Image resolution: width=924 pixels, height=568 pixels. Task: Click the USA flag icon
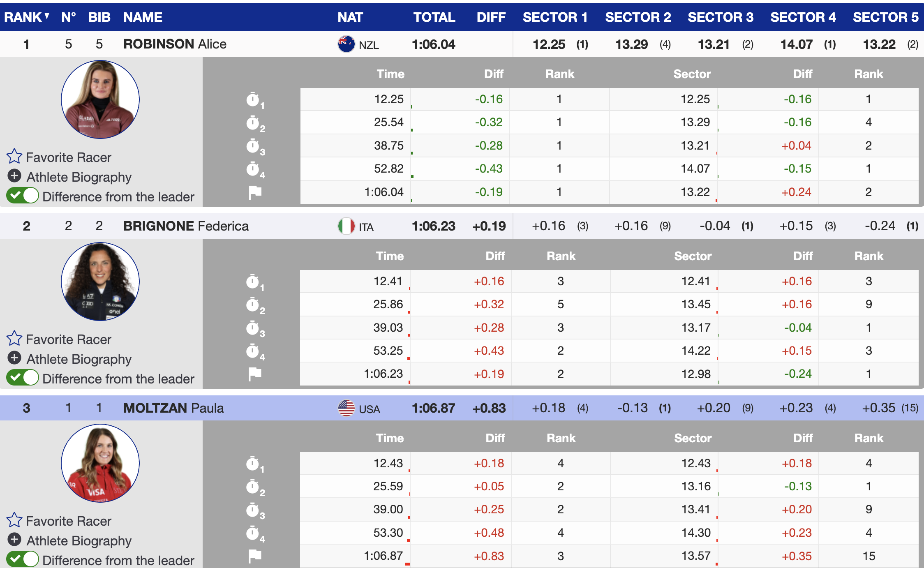tap(346, 408)
